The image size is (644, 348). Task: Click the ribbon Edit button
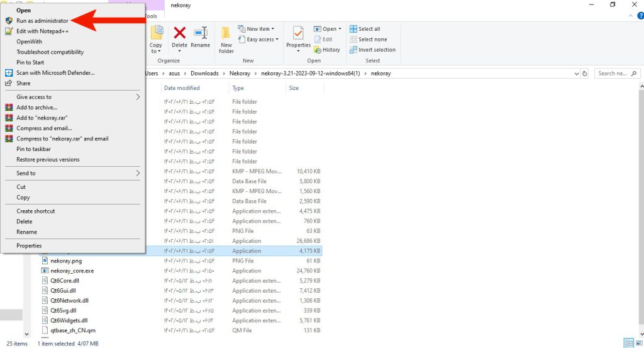pos(323,40)
